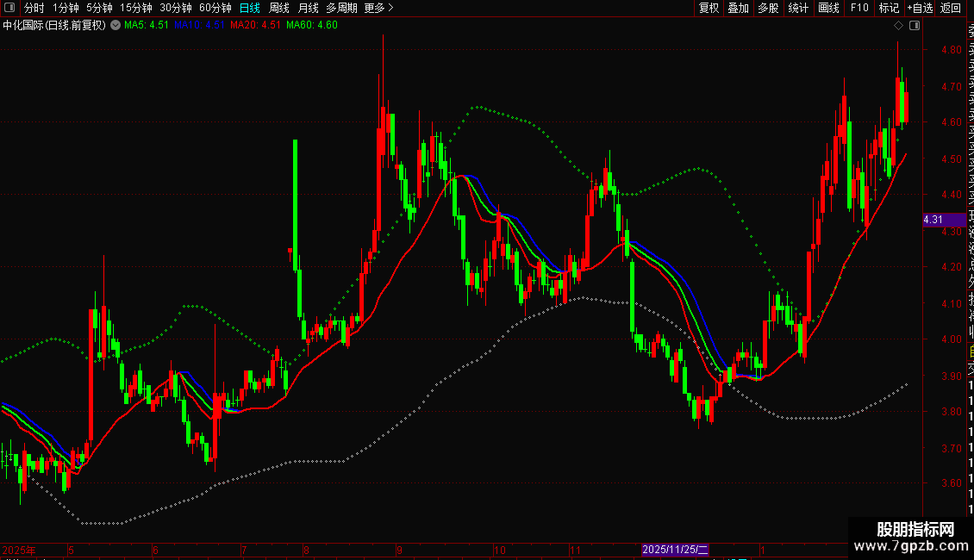Click the 4.31 price marker on axis
974x560 pixels.
point(944,220)
